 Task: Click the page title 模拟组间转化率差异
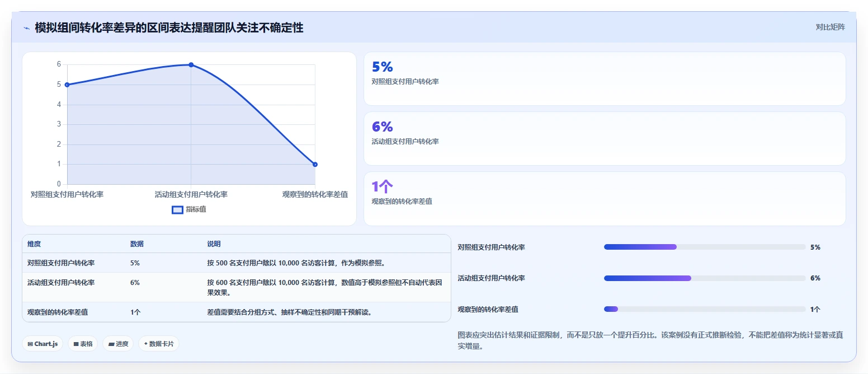pos(169,27)
